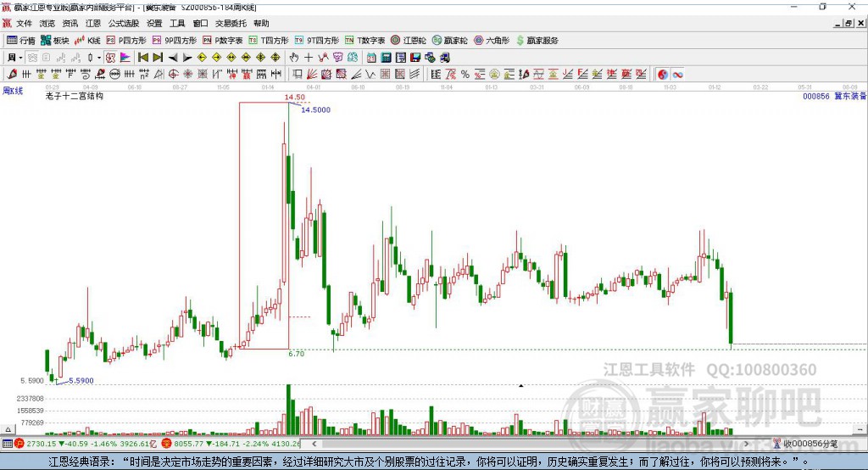Click the first yellow diamond arrow icon
868x470 pixels.
click(202, 58)
